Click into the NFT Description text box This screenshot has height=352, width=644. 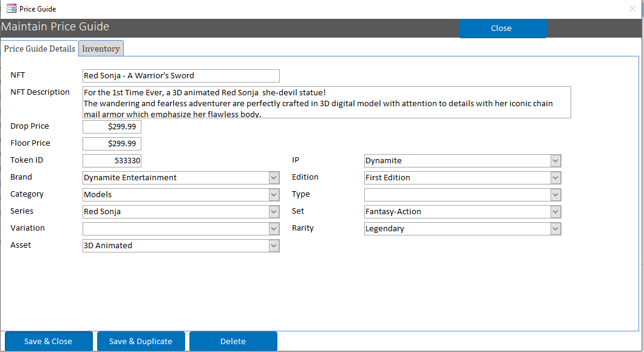pyautogui.click(x=327, y=103)
